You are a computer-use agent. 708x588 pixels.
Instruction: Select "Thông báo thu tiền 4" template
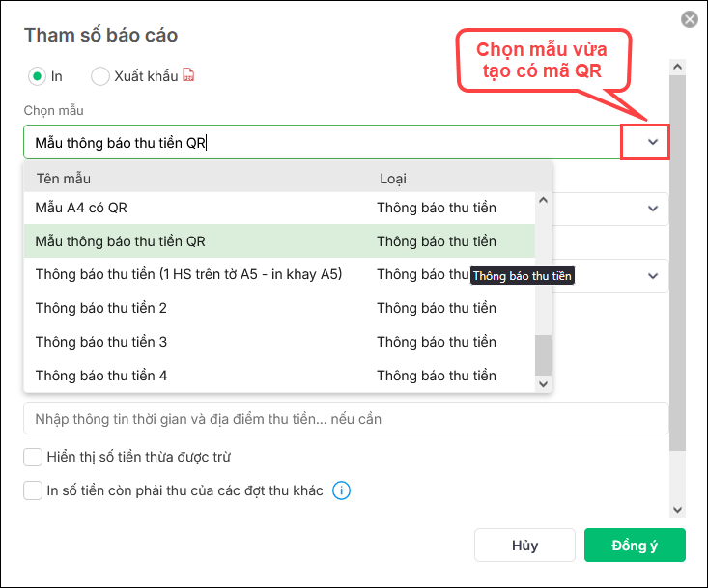pos(101,376)
